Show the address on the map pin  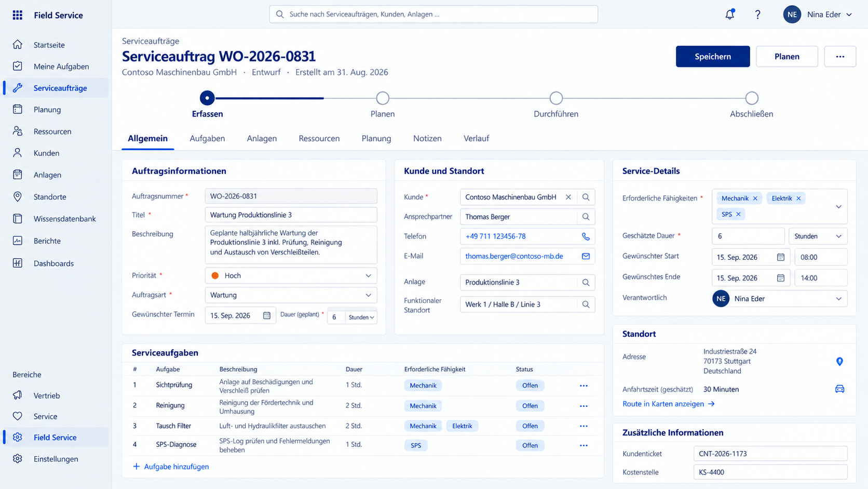(x=839, y=361)
